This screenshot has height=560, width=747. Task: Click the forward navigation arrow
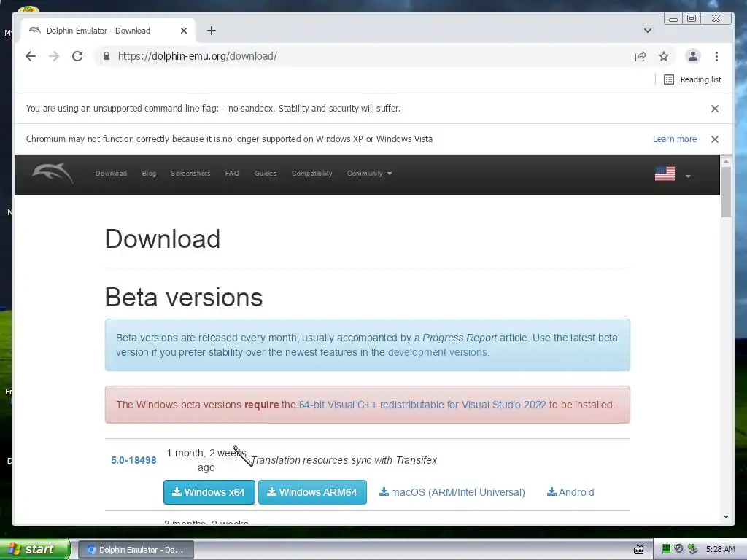(x=54, y=56)
